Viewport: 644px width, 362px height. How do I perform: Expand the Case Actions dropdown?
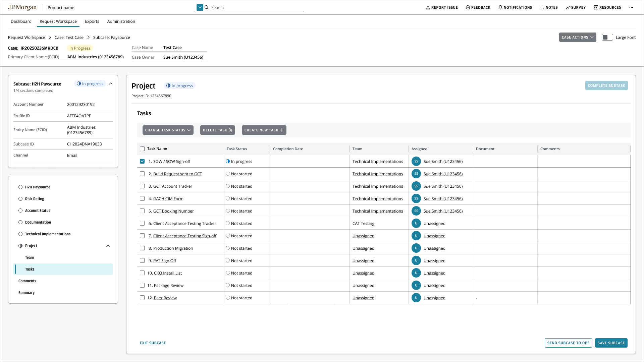point(577,37)
